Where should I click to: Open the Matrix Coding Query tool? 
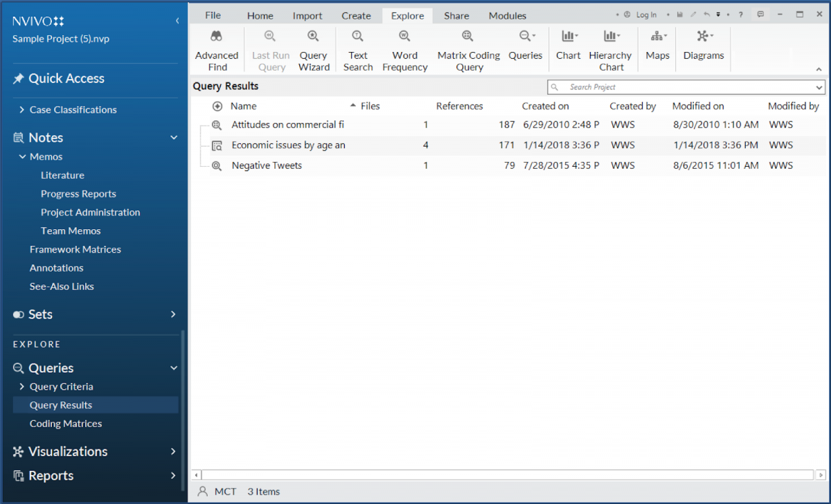(x=468, y=48)
